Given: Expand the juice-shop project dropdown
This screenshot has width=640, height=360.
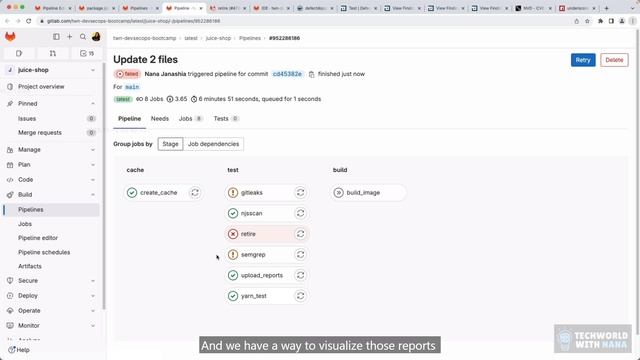Looking at the screenshot, I should coord(93,70).
